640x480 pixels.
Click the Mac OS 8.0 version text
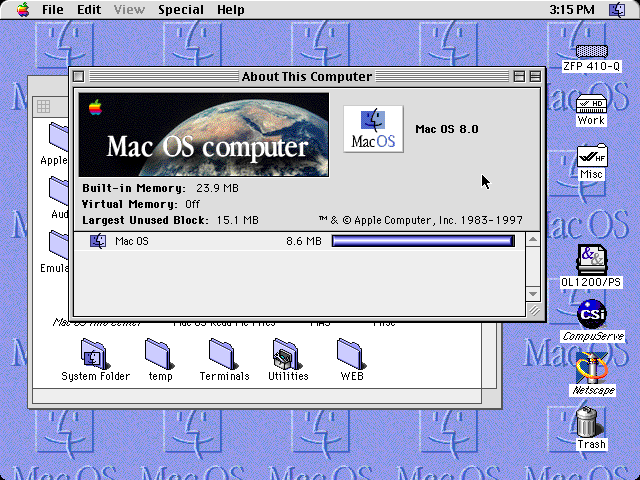pos(447,129)
